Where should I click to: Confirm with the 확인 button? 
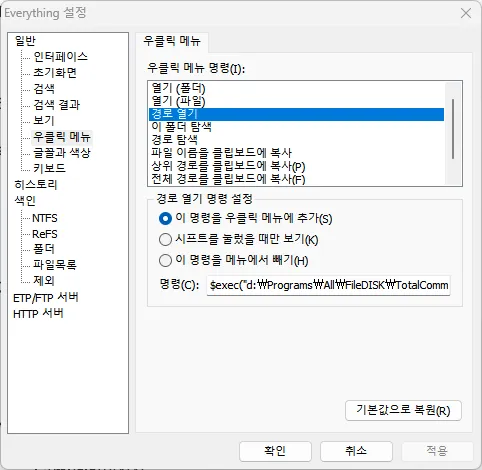coord(275,451)
